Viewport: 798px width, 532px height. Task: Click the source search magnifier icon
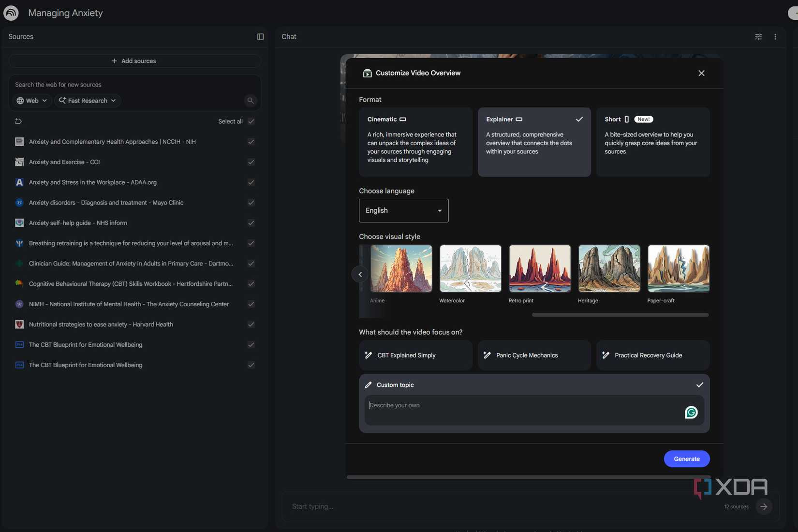click(x=250, y=101)
